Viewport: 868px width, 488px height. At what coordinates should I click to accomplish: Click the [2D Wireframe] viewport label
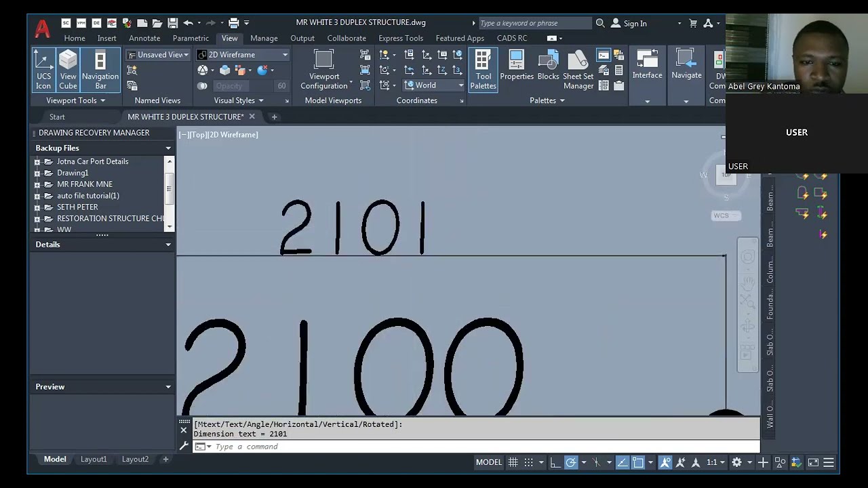point(233,135)
